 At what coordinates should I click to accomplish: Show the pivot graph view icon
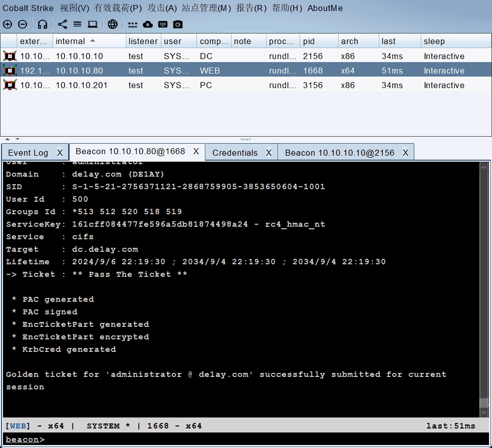pyautogui.click(x=63, y=24)
